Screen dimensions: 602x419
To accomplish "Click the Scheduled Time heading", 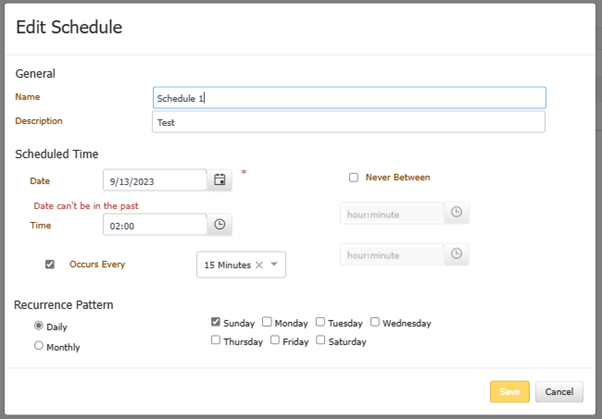I will coord(57,154).
